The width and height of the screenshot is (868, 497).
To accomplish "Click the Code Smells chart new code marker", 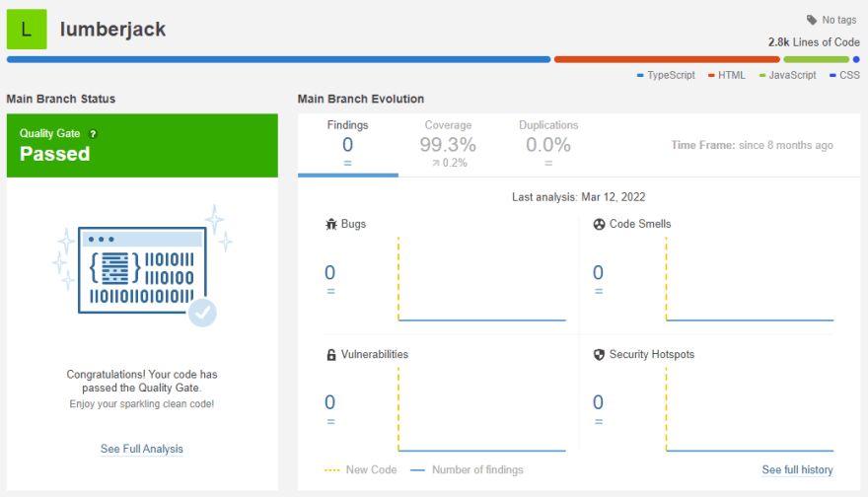I will pyautogui.click(x=667, y=278).
